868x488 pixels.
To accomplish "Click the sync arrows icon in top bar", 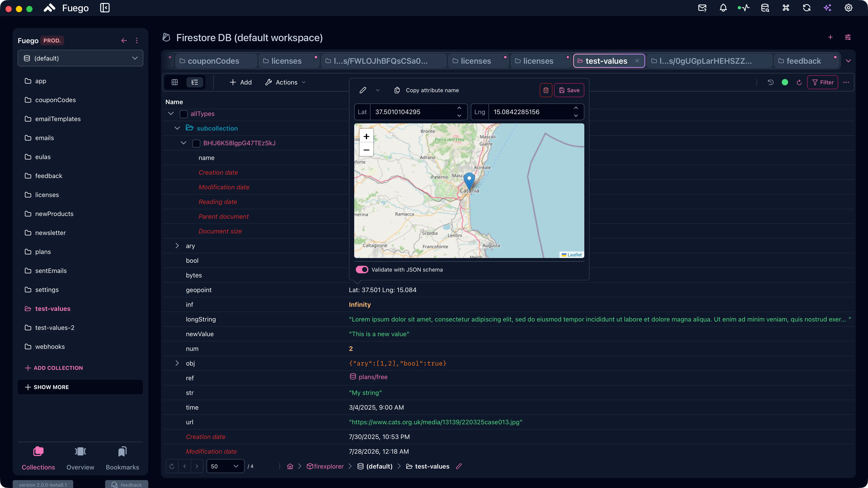I will (x=807, y=8).
